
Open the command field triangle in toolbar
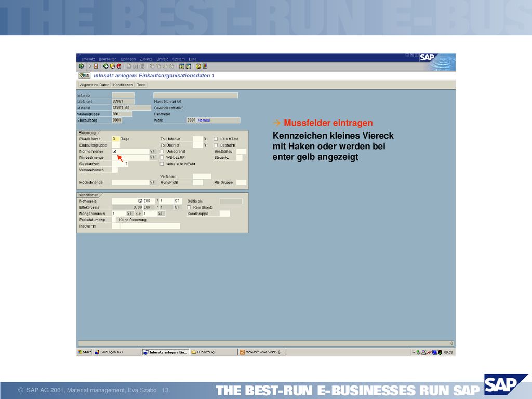tap(90, 66)
